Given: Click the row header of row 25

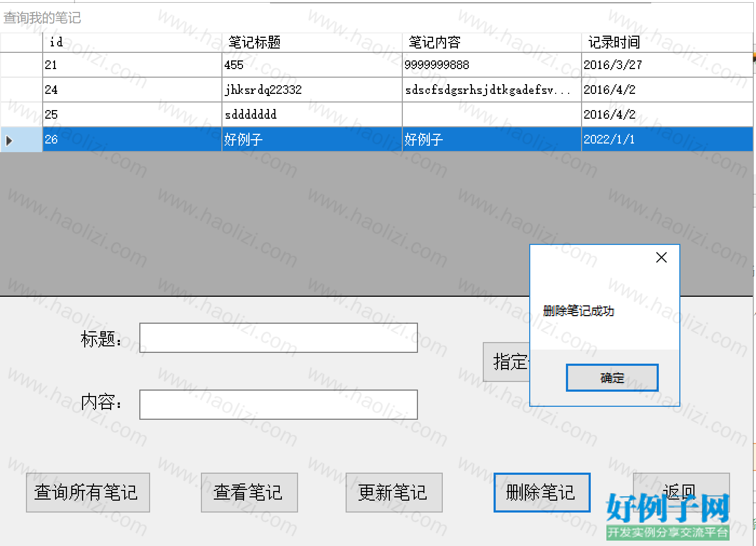Looking at the screenshot, I should point(21,114).
